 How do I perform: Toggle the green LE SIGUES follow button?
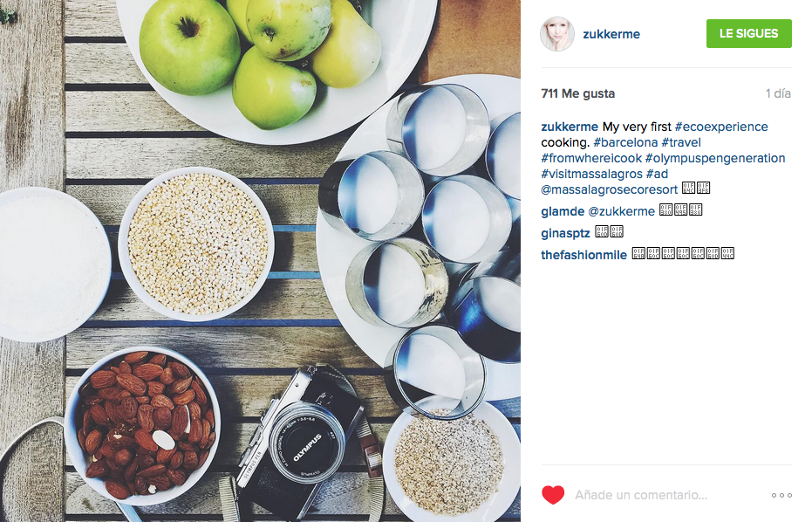(x=749, y=34)
